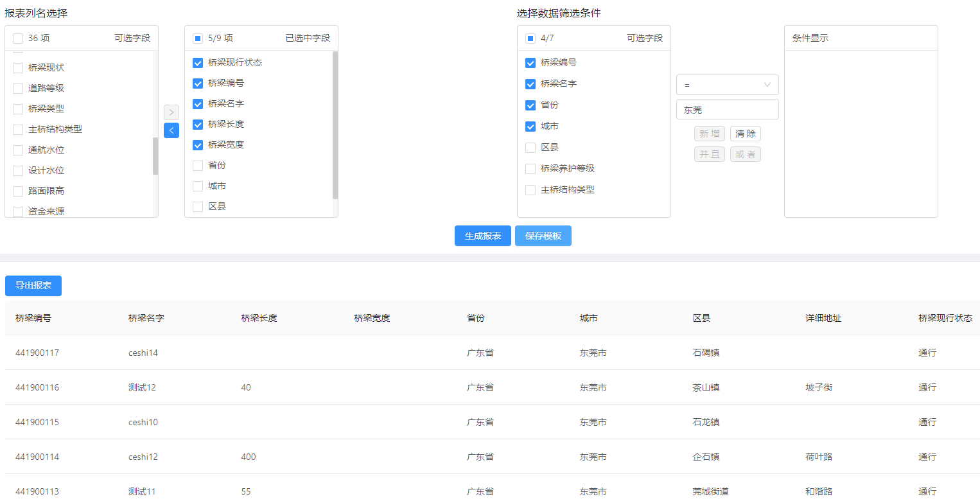
Task: Check 路面限高 field checkbox
Action: (x=18, y=191)
